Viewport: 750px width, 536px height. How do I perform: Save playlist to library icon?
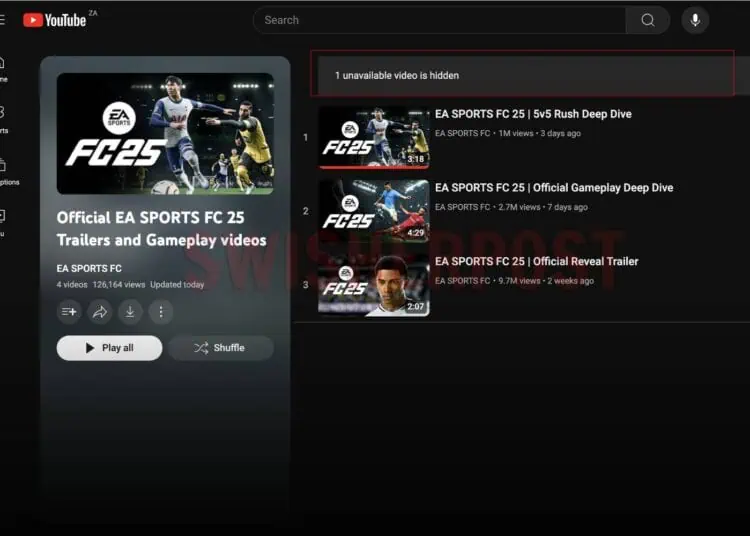coord(70,312)
